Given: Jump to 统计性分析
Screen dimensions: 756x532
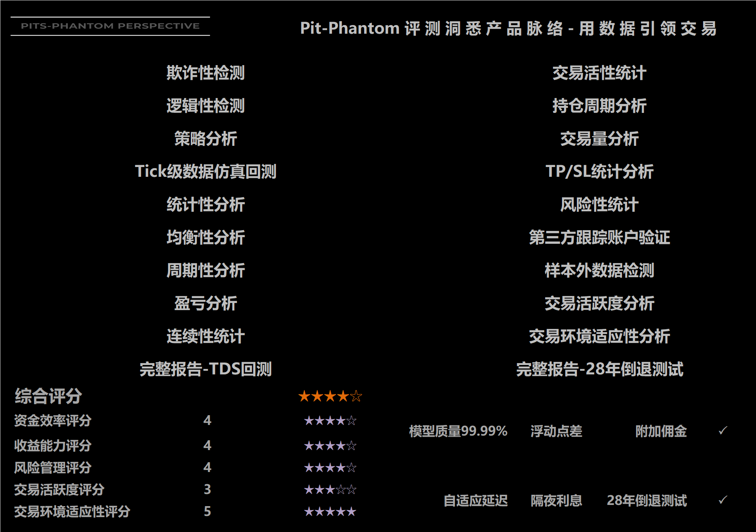Looking at the screenshot, I should pyautogui.click(x=205, y=205).
